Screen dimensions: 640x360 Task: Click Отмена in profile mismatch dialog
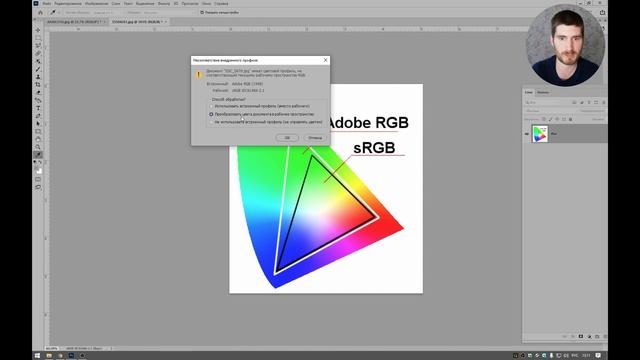pos(315,138)
